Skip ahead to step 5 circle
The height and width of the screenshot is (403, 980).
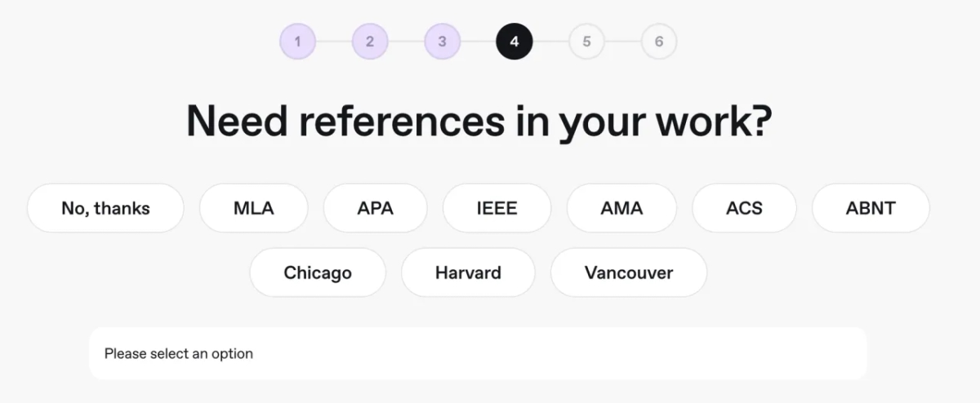point(586,42)
